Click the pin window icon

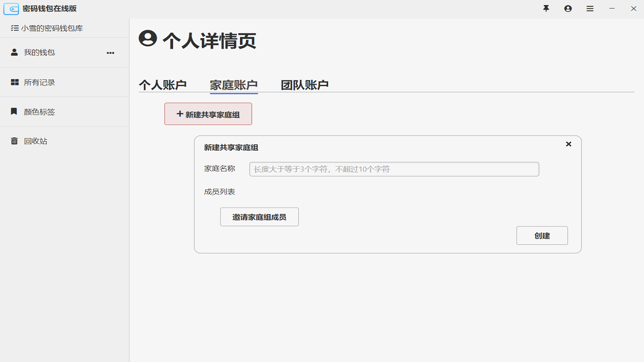[546, 9]
